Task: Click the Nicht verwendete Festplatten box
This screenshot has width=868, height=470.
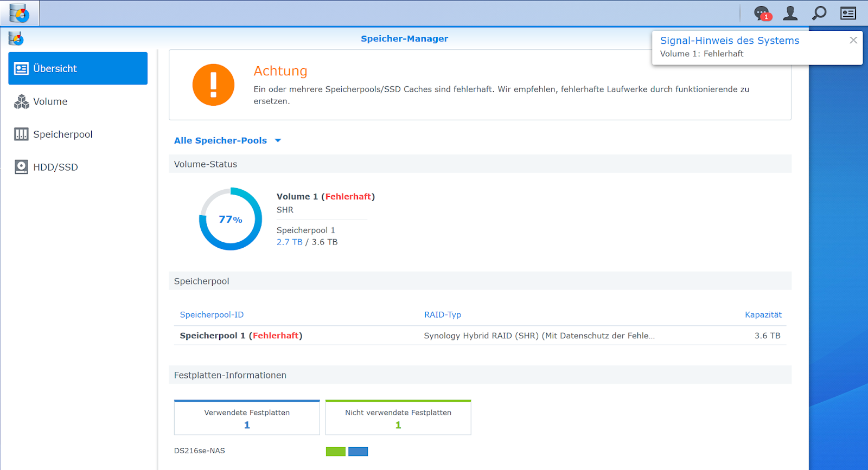Action: click(398, 417)
